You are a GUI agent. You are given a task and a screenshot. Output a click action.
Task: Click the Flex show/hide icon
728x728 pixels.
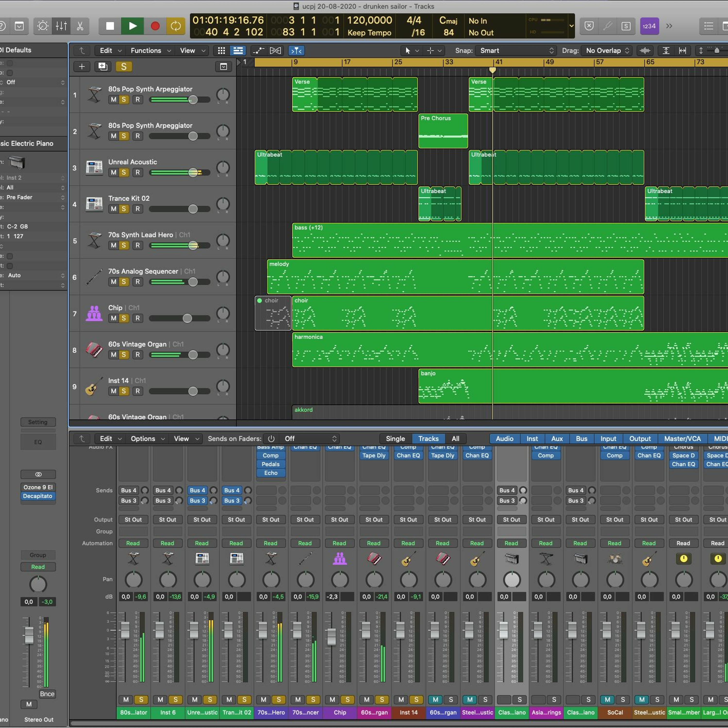click(x=275, y=50)
